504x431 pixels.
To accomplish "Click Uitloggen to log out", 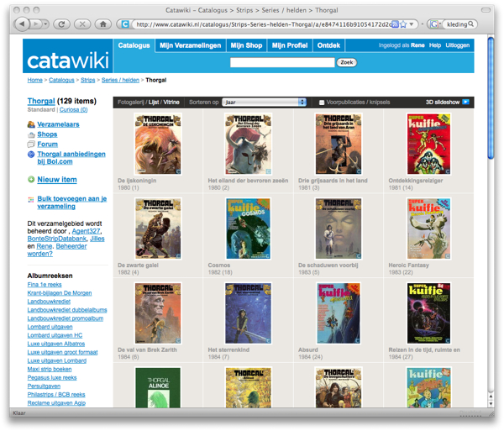I will click(458, 45).
